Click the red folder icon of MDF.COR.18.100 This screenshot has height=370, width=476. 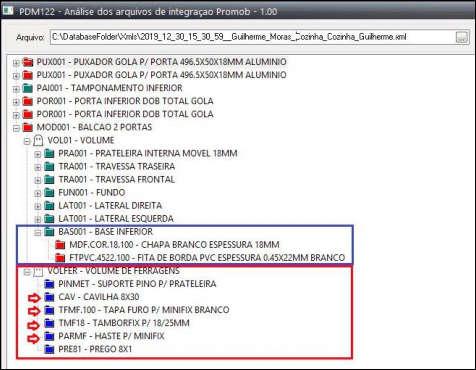(60, 245)
